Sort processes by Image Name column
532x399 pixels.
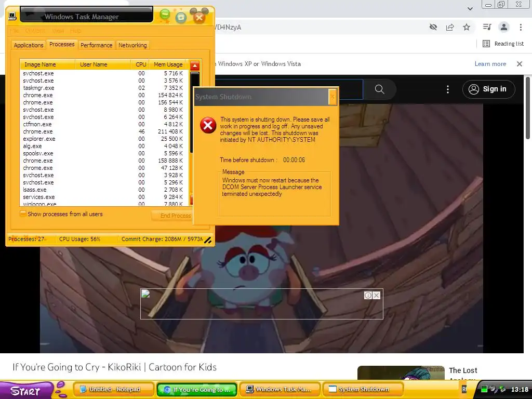(x=47, y=64)
